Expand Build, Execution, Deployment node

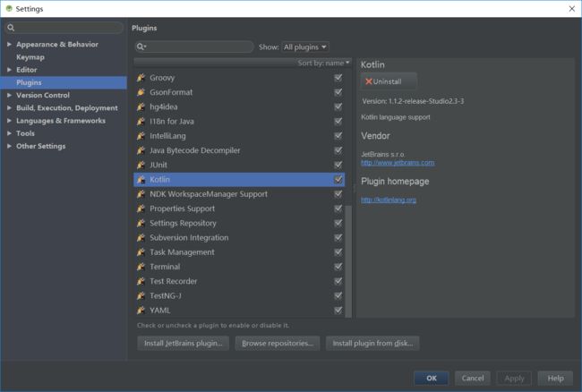click(x=9, y=108)
